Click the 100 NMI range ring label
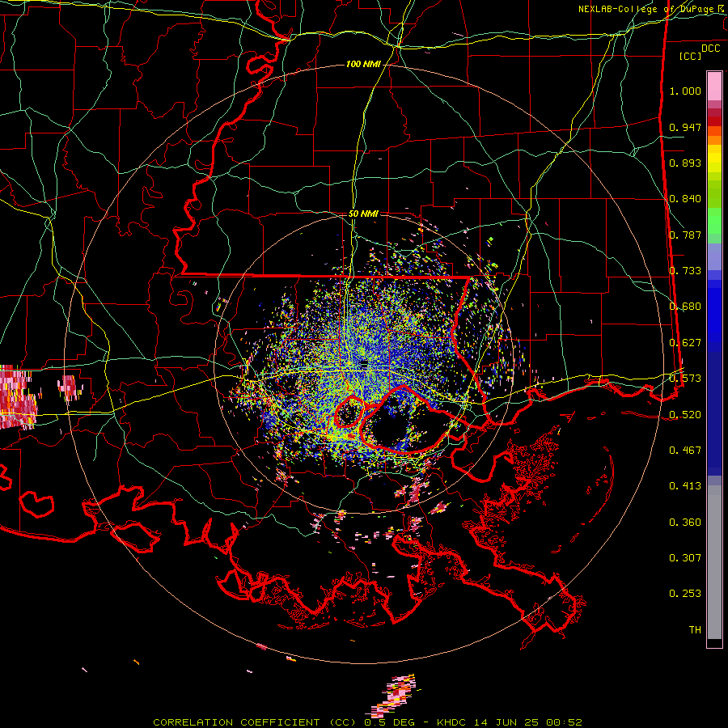The width and height of the screenshot is (728, 728). (363, 64)
